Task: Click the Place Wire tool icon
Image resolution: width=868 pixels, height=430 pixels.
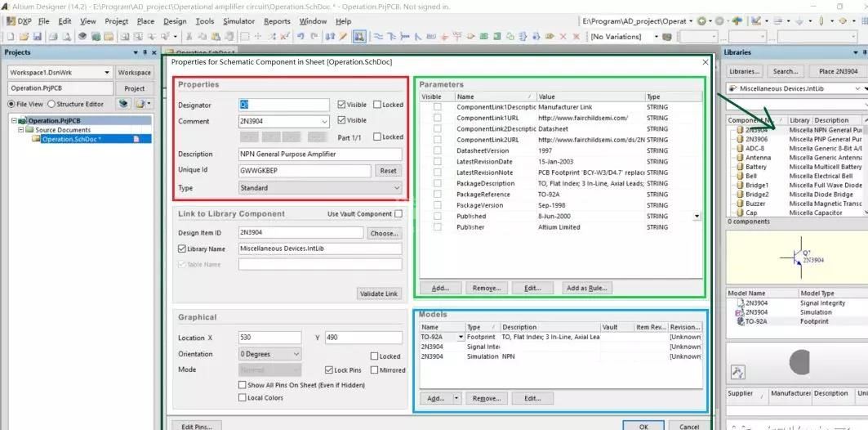Action: 379,37
